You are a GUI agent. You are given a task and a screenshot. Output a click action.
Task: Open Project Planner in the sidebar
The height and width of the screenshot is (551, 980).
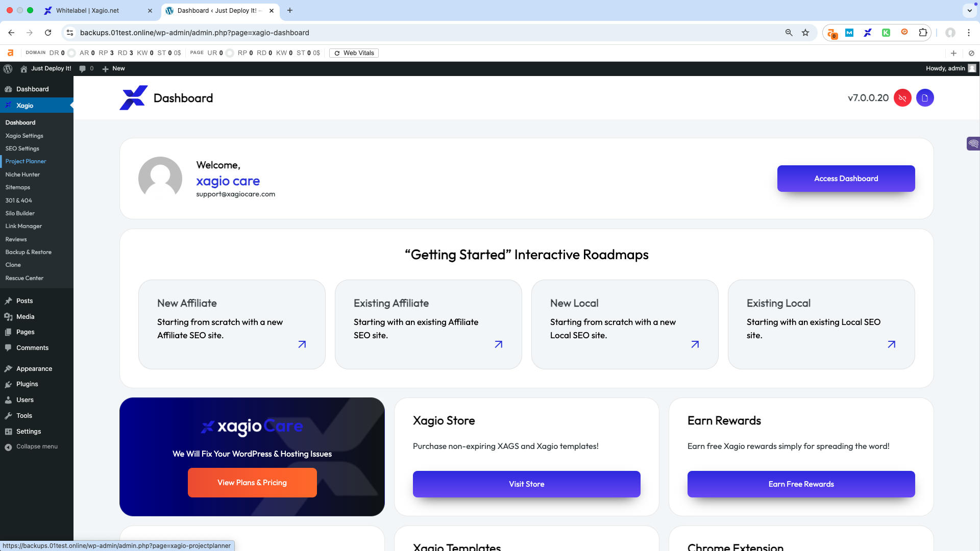(26, 161)
